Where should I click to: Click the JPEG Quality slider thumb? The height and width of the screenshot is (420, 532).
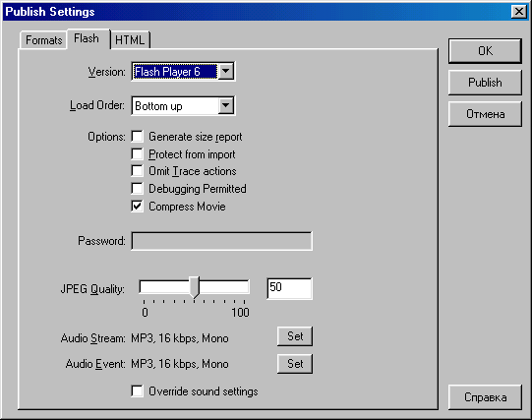(x=194, y=287)
